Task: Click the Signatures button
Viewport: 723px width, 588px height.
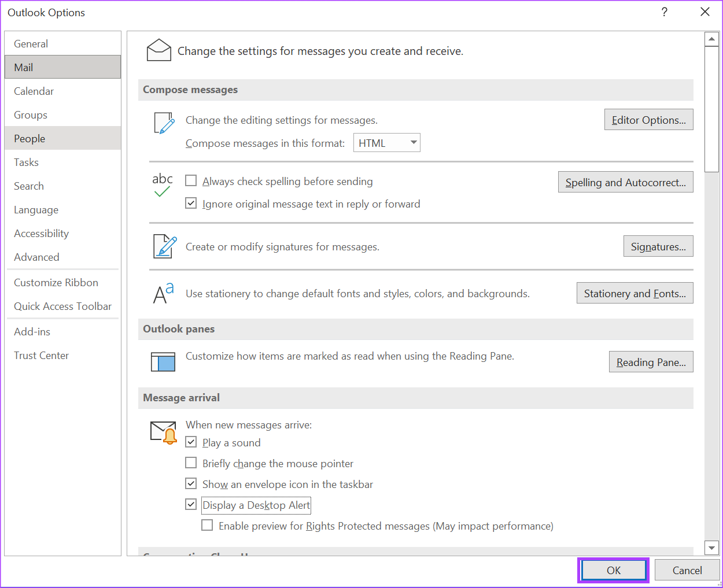Action: (658, 246)
